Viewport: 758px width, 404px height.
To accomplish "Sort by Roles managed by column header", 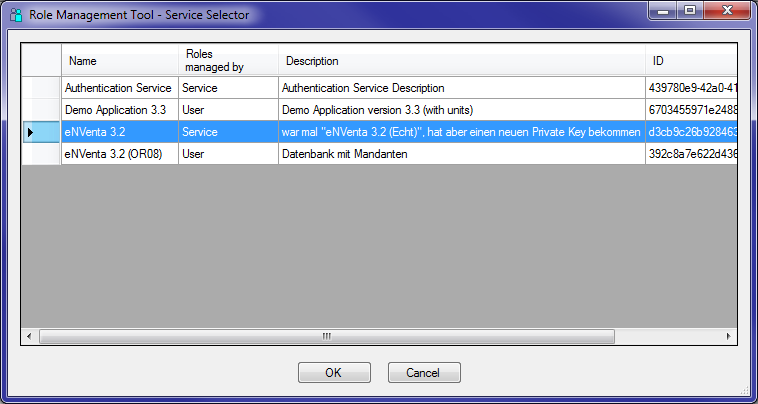I will click(x=228, y=60).
